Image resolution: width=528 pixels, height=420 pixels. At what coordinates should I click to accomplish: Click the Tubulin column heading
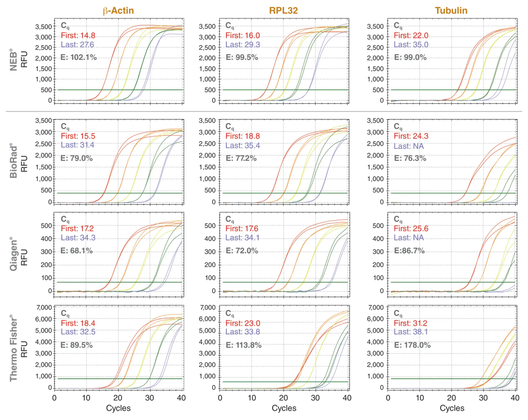[x=451, y=11]
